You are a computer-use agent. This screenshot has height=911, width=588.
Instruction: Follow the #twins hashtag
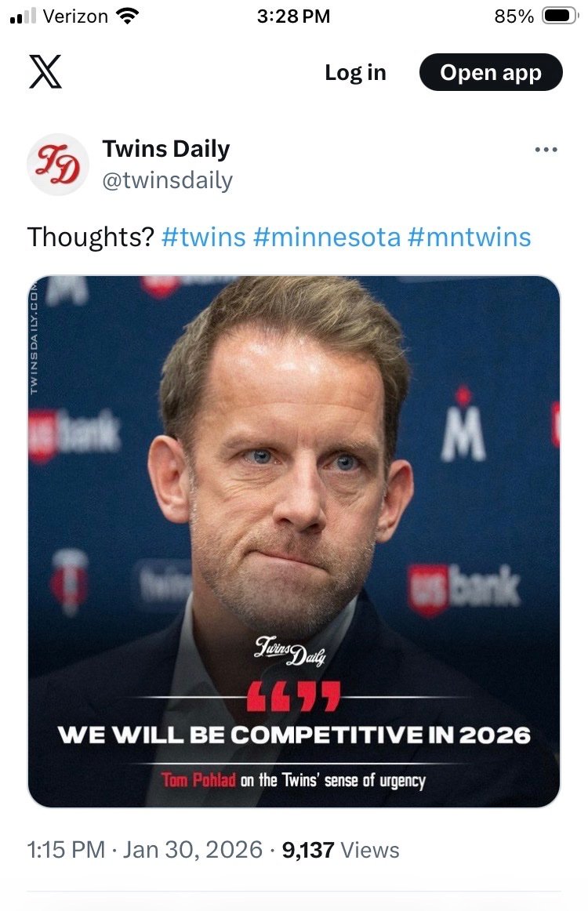(203, 237)
